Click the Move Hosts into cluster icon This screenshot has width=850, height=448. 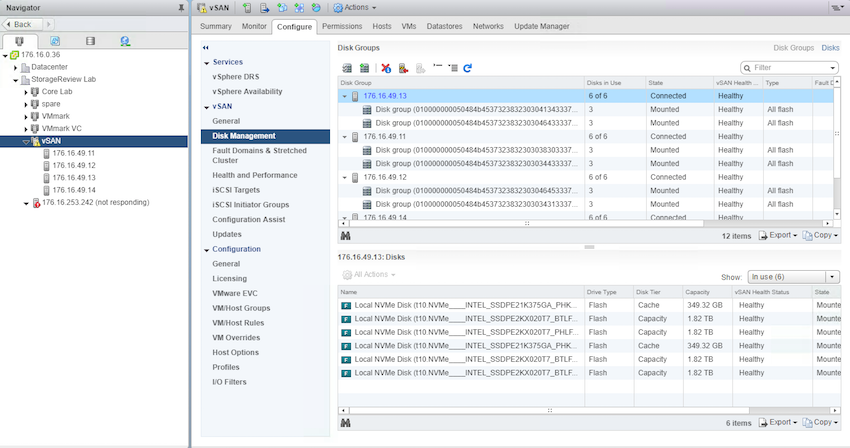pos(265,8)
